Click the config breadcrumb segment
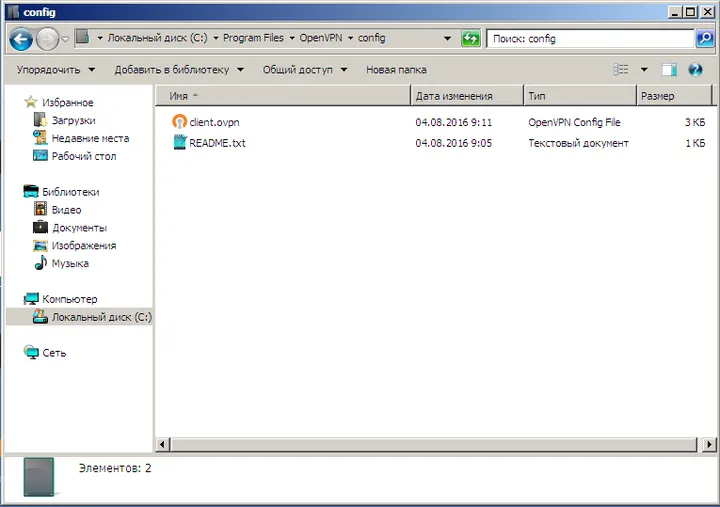Viewport: 720px width, 507px height. (371, 38)
